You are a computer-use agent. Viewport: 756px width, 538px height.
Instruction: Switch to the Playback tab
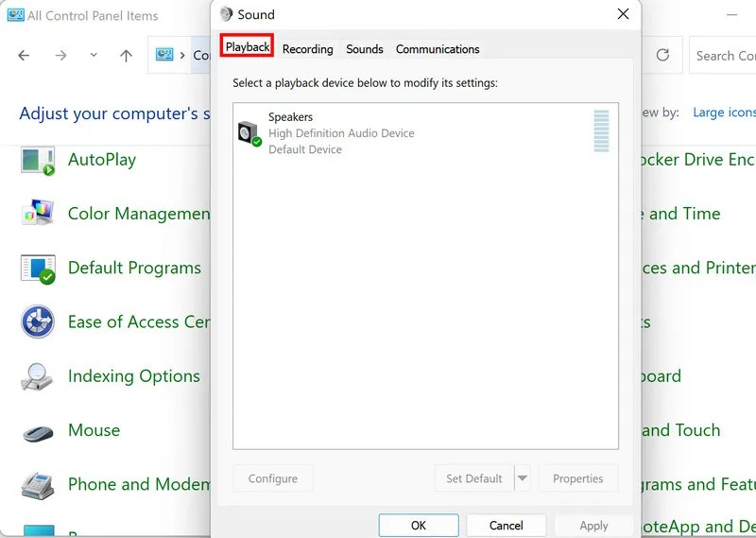248,47
